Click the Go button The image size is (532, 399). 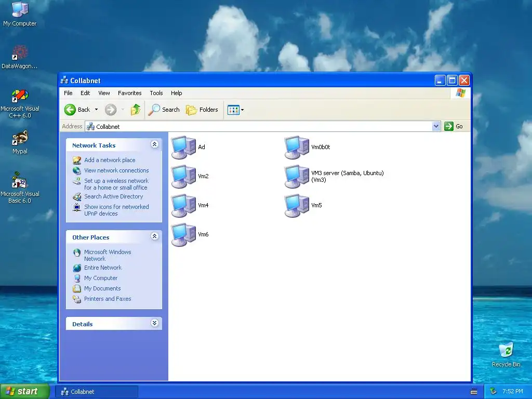tap(454, 126)
